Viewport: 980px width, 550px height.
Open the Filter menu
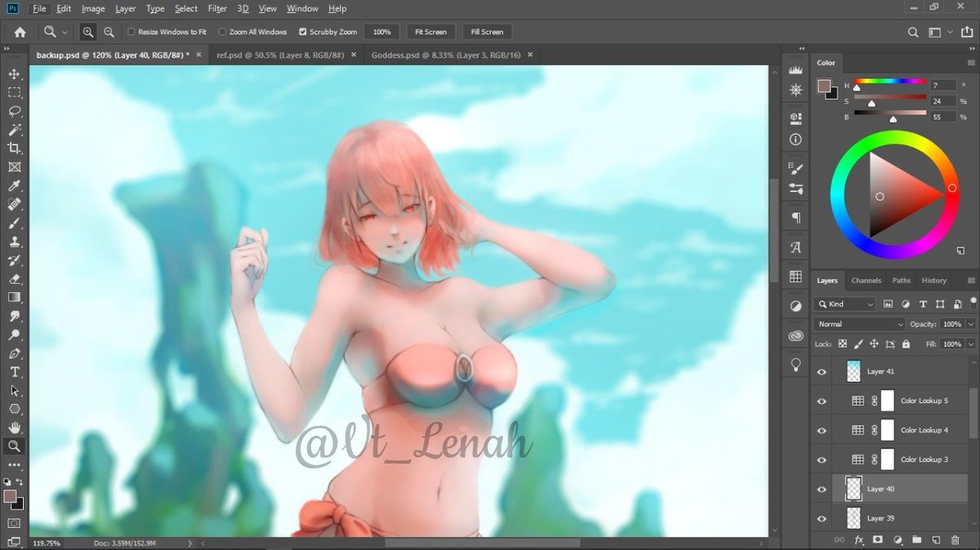[x=217, y=8]
